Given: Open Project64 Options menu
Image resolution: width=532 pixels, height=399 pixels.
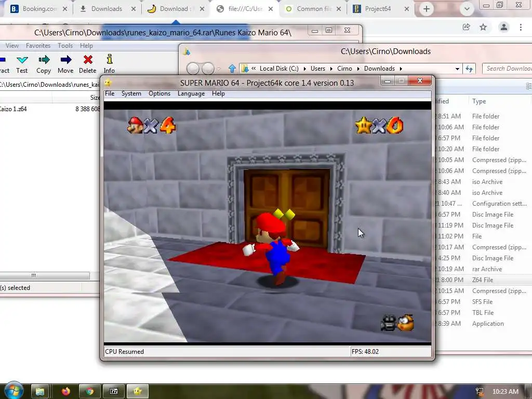Looking at the screenshot, I should [159, 94].
